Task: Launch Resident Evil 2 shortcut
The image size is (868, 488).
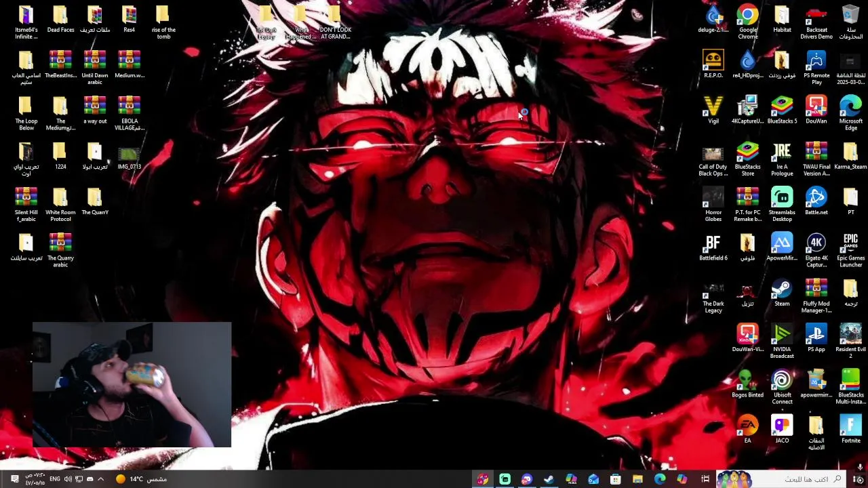Action: (x=850, y=341)
